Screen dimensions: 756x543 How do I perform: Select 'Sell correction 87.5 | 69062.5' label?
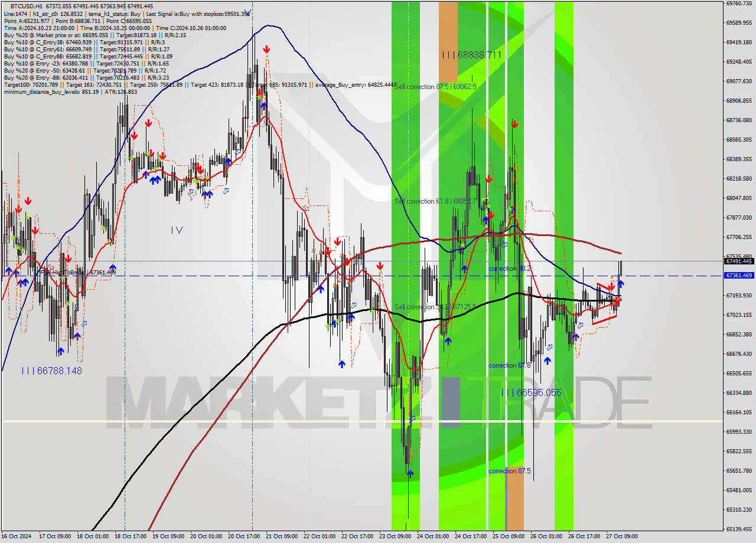(x=435, y=87)
